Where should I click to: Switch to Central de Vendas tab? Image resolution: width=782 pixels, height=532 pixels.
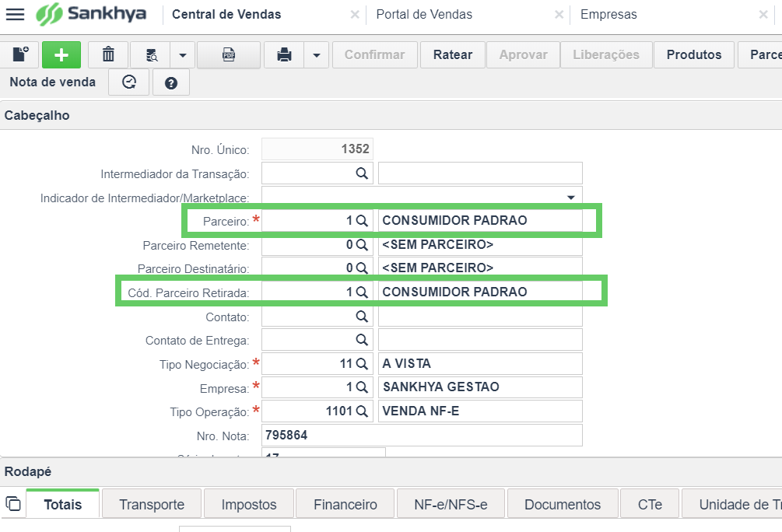226,15
